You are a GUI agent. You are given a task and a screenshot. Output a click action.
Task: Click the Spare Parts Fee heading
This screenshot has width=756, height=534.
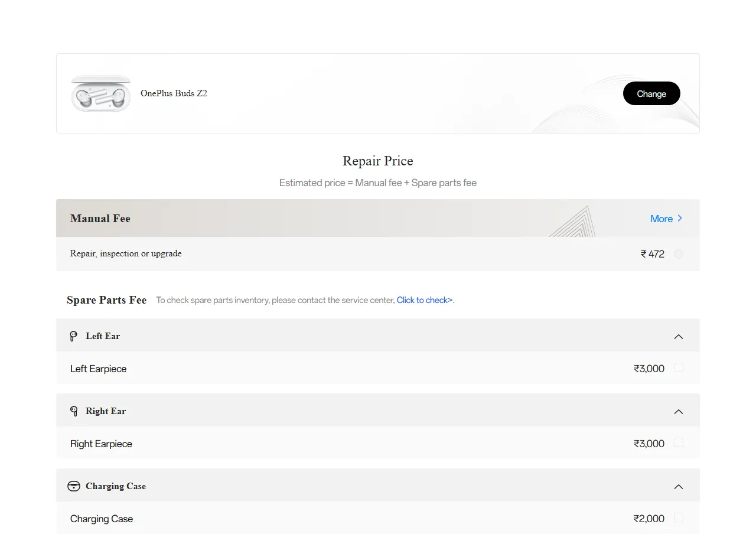point(106,300)
